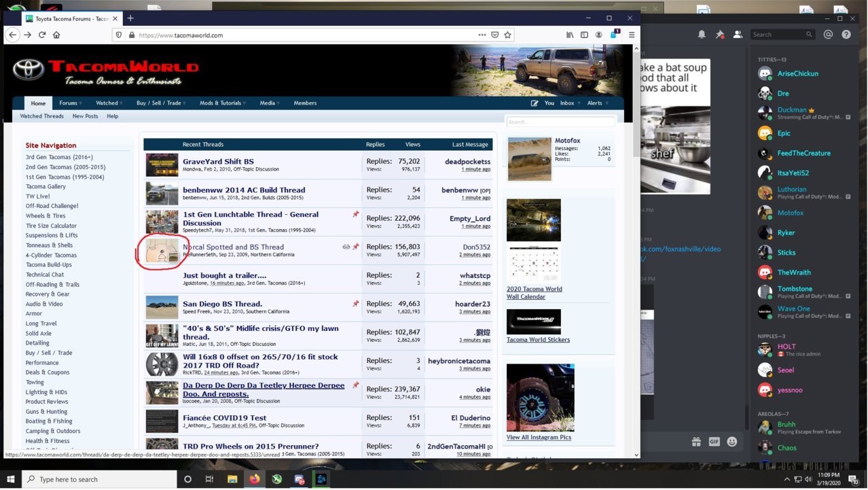868x490 pixels.
Task: Open Discord GIF picker
Action: (714, 442)
